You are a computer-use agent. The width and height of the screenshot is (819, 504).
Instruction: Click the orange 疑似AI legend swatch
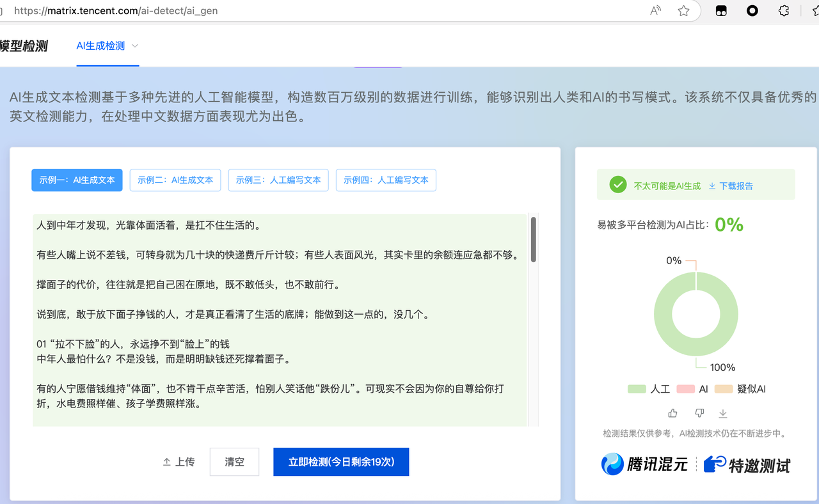(724, 389)
